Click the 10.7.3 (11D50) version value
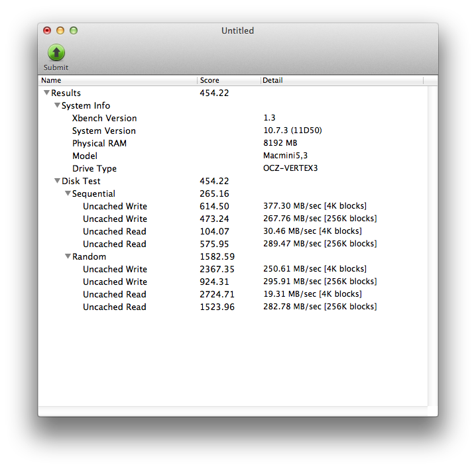476x469 pixels. 292,130
